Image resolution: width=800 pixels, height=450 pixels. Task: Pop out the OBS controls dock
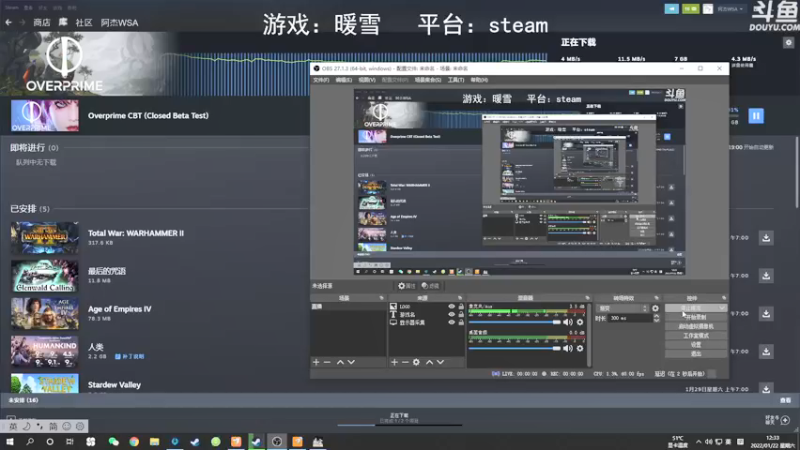724,298
